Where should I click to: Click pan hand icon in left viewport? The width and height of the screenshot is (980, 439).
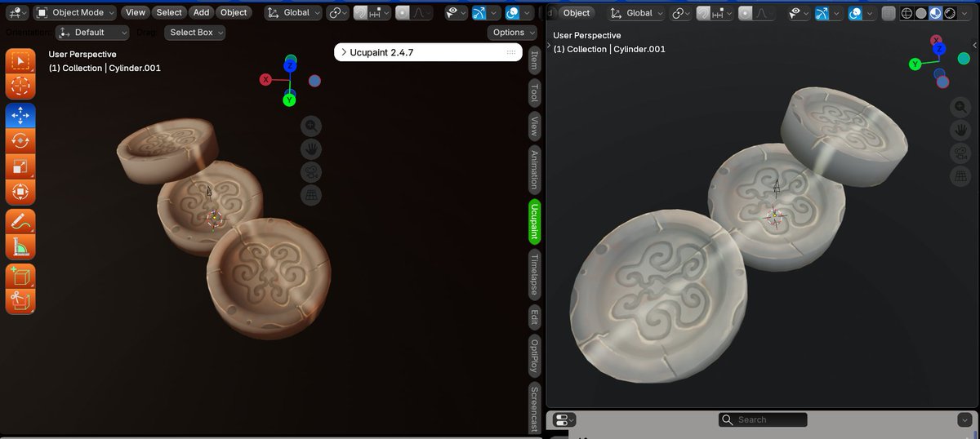[x=311, y=149]
